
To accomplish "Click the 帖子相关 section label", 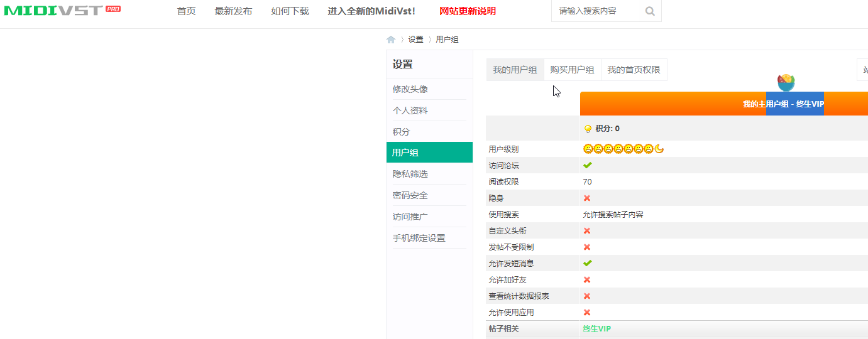I will [x=503, y=328].
